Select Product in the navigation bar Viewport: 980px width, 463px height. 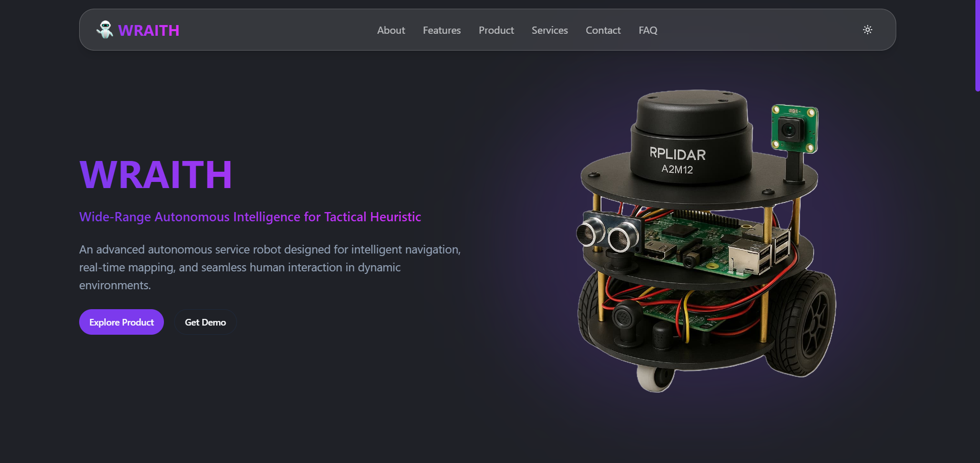coord(496,30)
